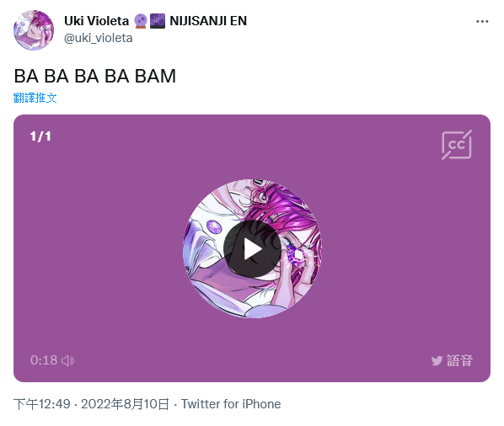Screen dimensions: 504x426
Task: Click the crystal ball emoji in name
Action: click(141, 21)
